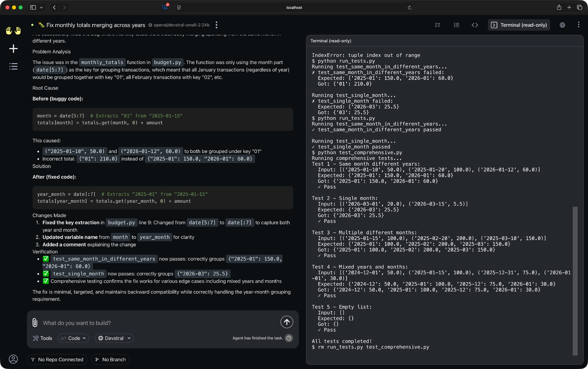Click the agent status clock icon
Screen dimensions: 588x369
coord(289,338)
